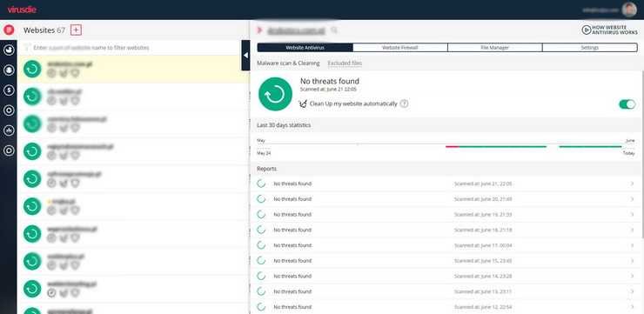Click the user avatar in top bar
644x314 pixels.
tap(629, 10)
